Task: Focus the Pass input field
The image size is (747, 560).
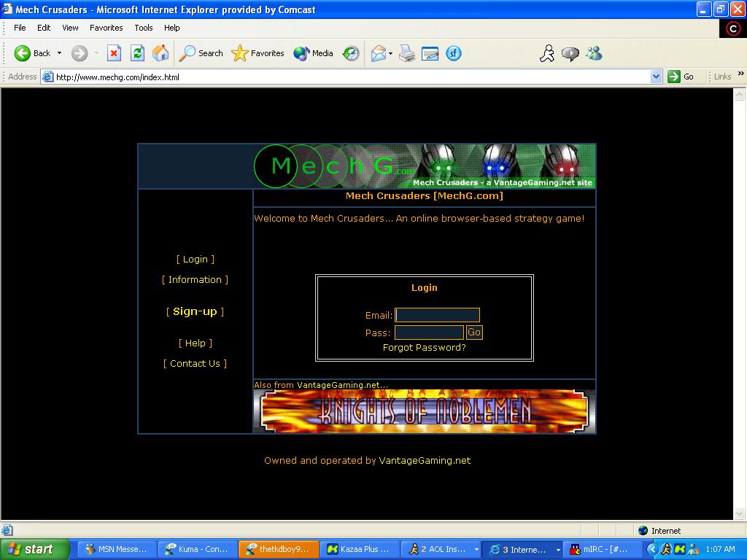Action: (429, 332)
